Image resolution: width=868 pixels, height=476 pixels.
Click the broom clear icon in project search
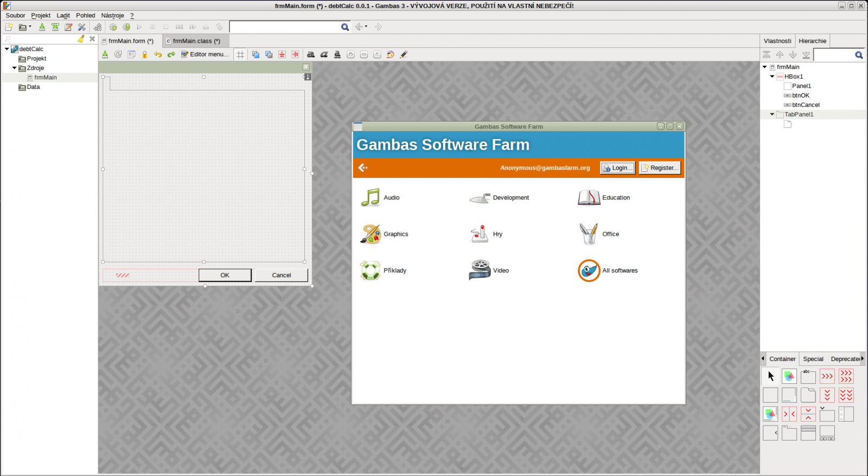point(81,39)
